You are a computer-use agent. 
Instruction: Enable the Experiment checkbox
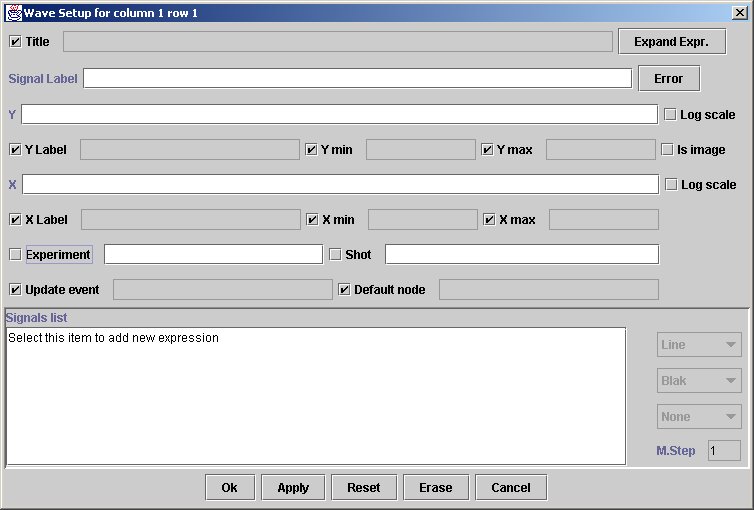click(15, 254)
